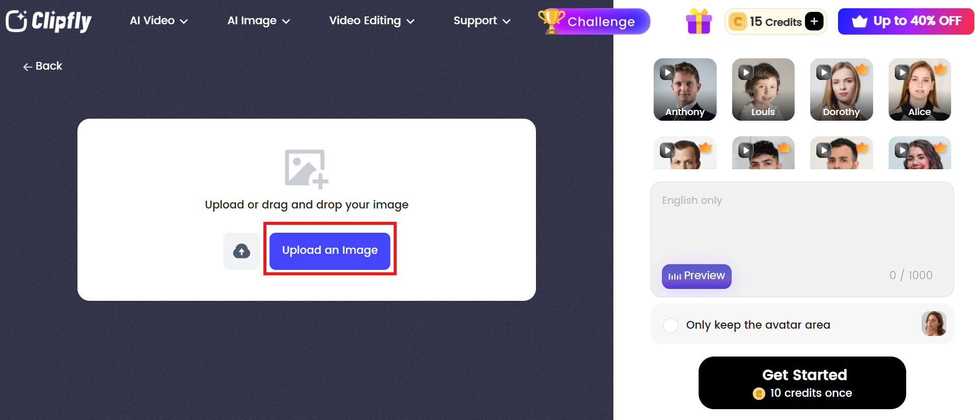This screenshot has height=420, width=980.
Task: Expand the AI Image menu
Action: (259, 21)
